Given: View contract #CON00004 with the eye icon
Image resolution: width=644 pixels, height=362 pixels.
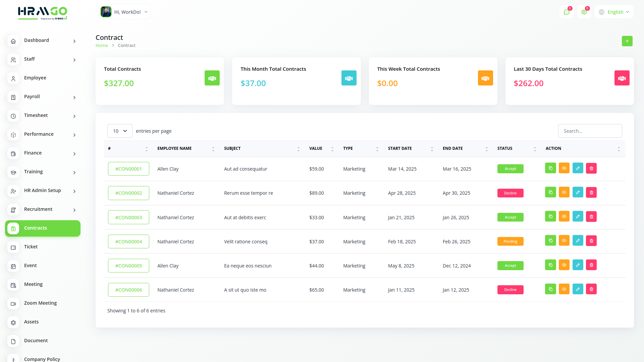Looking at the screenshot, I should tap(564, 241).
